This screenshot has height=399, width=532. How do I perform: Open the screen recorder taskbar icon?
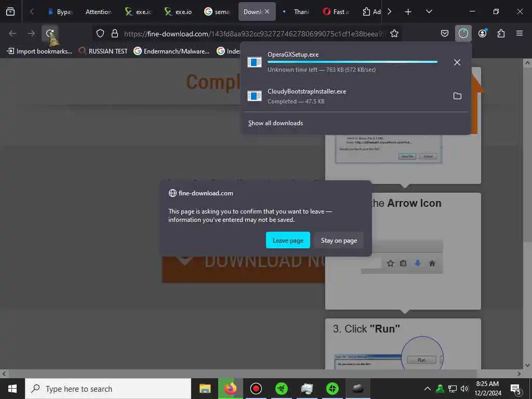pos(256,389)
